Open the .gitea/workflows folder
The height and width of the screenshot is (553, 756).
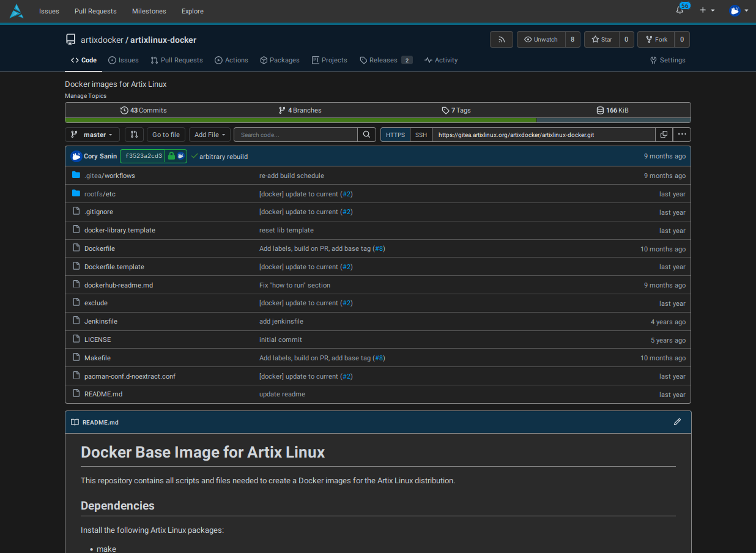(x=109, y=176)
